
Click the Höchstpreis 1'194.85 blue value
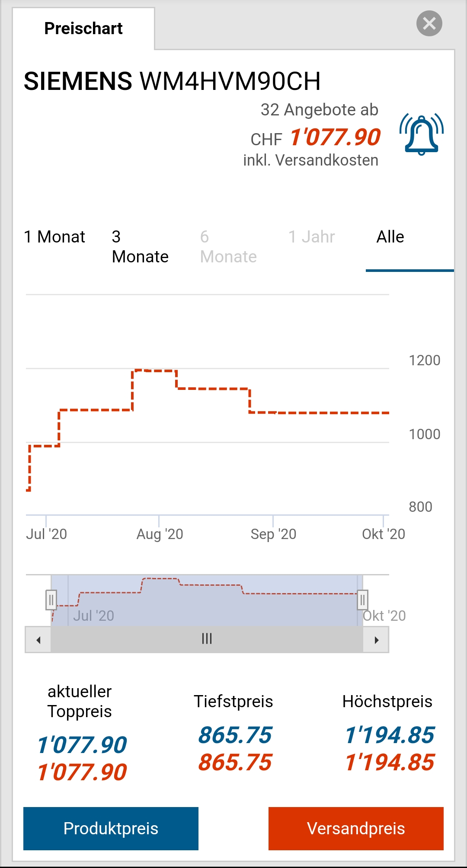click(x=389, y=735)
